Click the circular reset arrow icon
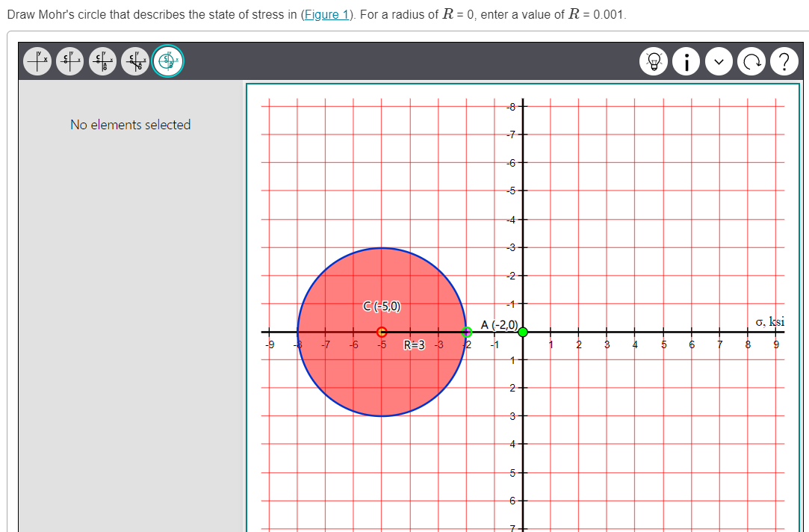 pyautogui.click(x=751, y=61)
